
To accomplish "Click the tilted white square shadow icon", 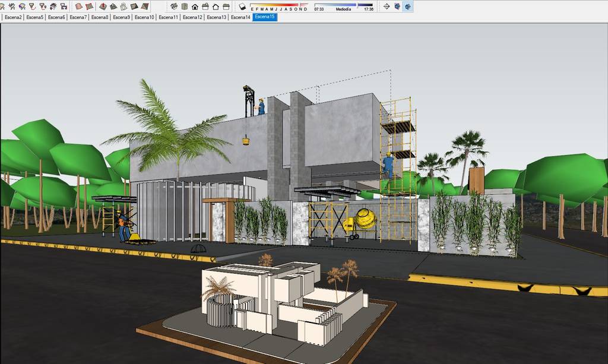I will point(242,5).
